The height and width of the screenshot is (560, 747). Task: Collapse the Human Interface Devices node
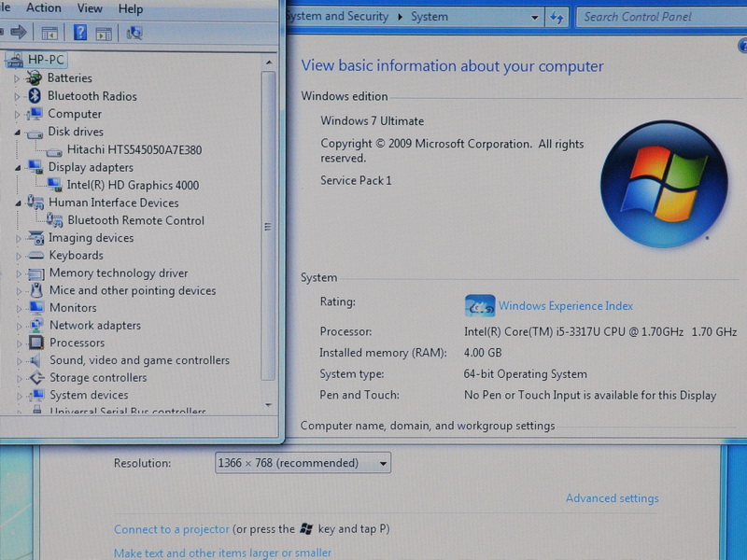[x=18, y=203]
